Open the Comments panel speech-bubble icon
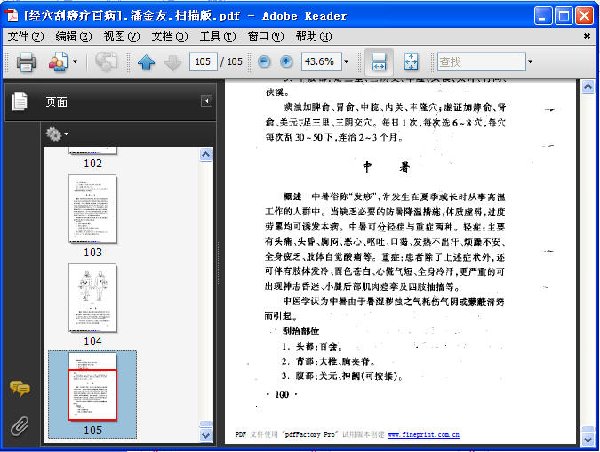Image resolution: width=600 pixels, height=452 pixels. pos(20,388)
